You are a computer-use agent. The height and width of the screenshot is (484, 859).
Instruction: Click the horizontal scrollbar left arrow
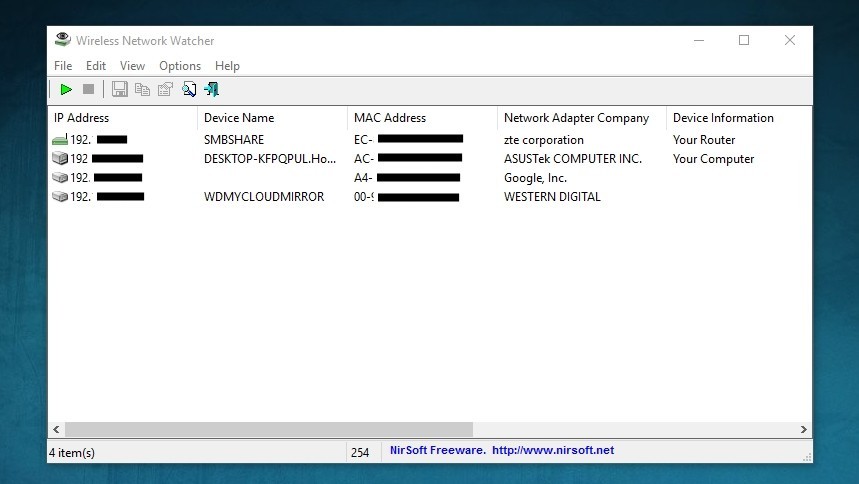[56, 429]
